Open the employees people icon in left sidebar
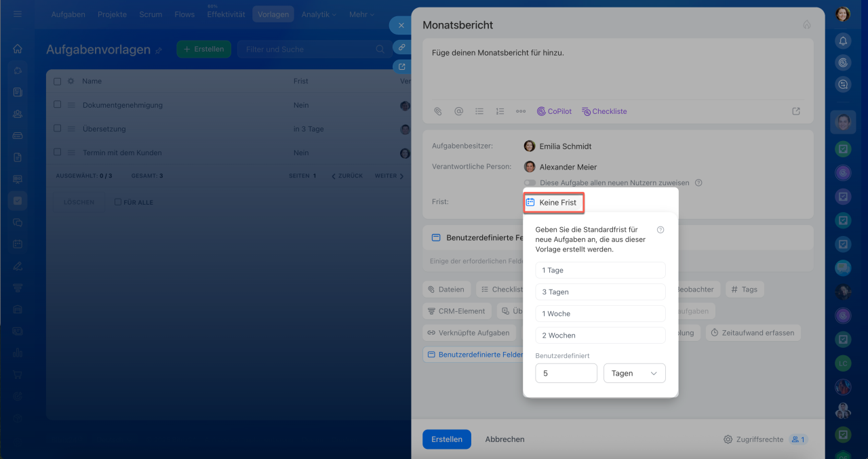 pos(18,114)
